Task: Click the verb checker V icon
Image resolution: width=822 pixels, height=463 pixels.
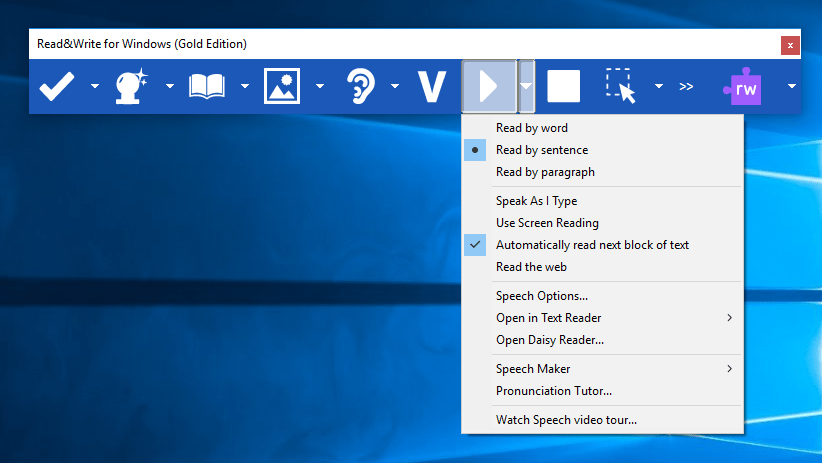Action: (x=432, y=86)
